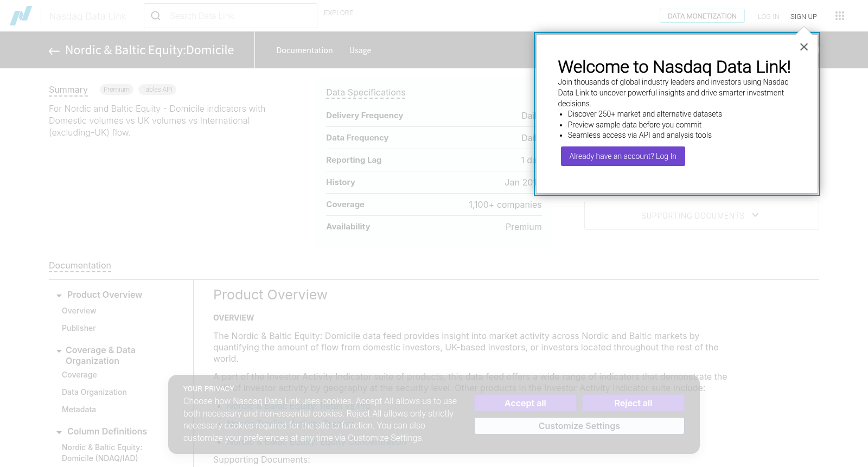Click the Tables API tag
This screenshot has height=467, width=868.
tap(157, 89)
